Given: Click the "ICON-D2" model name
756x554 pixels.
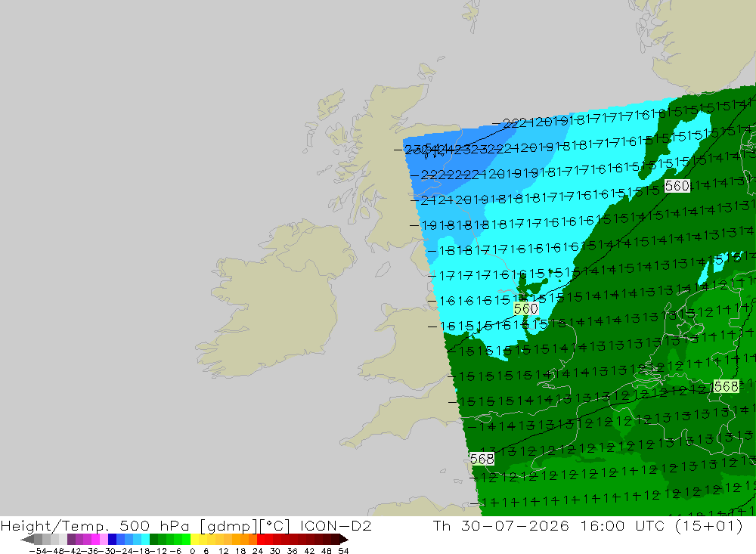Looking at the screenshot, I should coord(336,525).
